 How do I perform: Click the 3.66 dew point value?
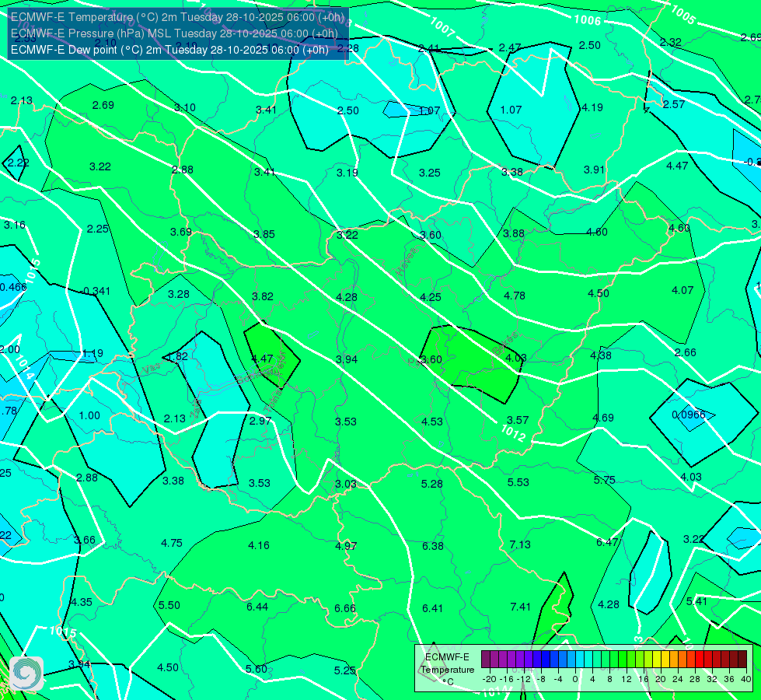pos(85,540)
